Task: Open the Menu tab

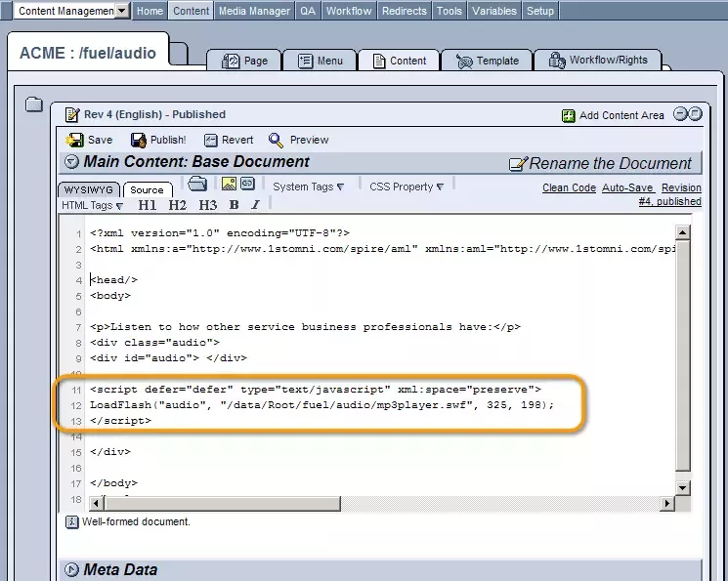Action: pos(320,61)
